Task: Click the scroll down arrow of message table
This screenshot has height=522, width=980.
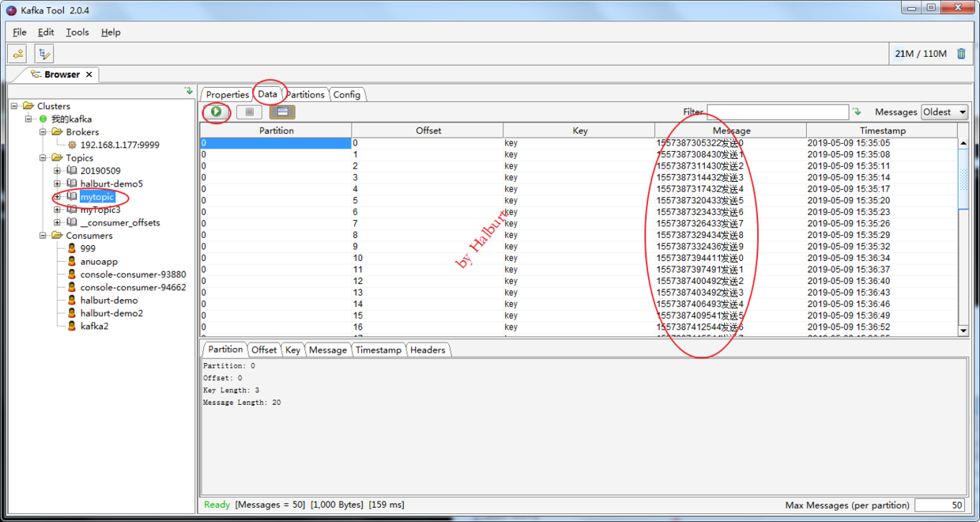Action: click(x=963, y=331)
